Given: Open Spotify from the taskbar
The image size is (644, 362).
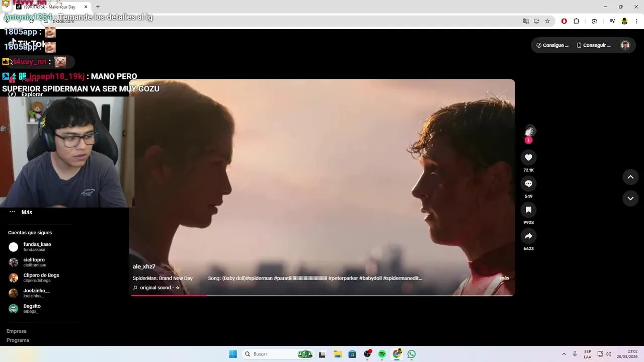Looking at the screenshot, I should point(382,354).
